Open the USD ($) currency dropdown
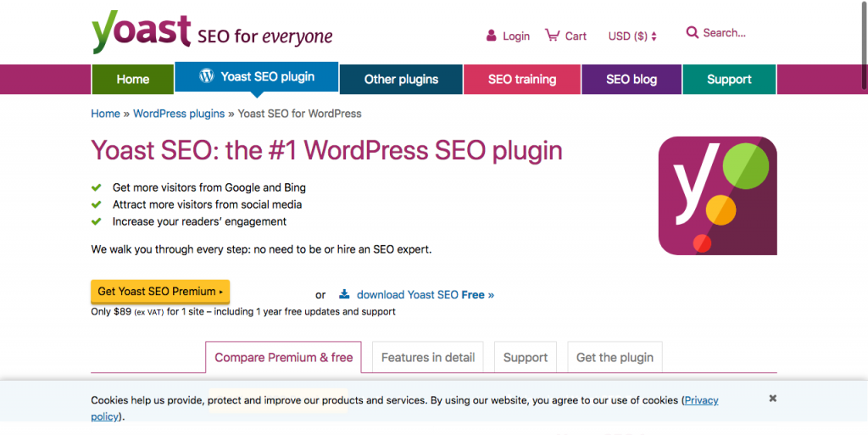 point(632,36)
